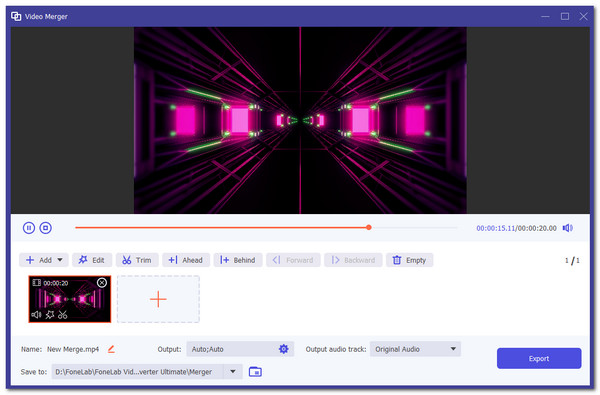Move clip Forward
Screen dimensions: 600x395
point(293,260)
